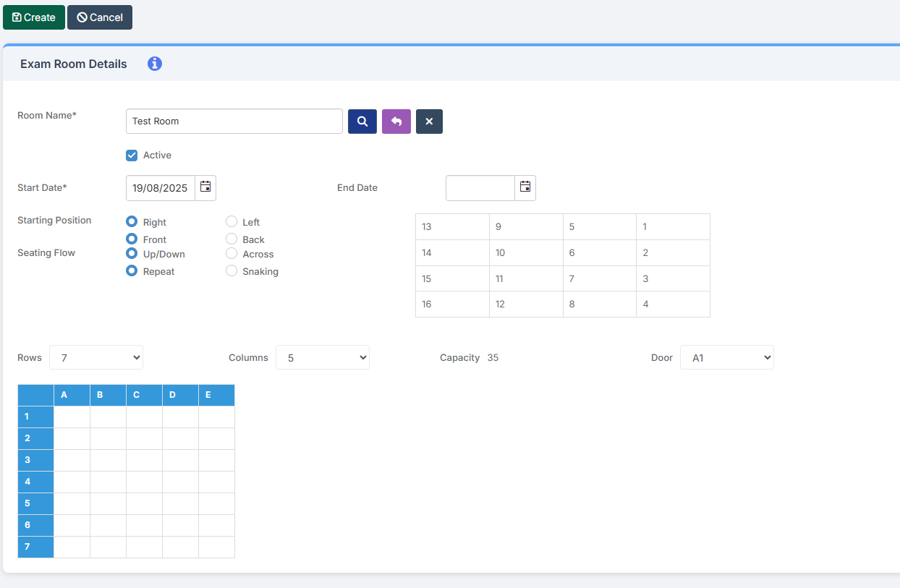Click the purple undo arrow button
The height and width of the screenshot is (588, 900).
pos(396,122)
